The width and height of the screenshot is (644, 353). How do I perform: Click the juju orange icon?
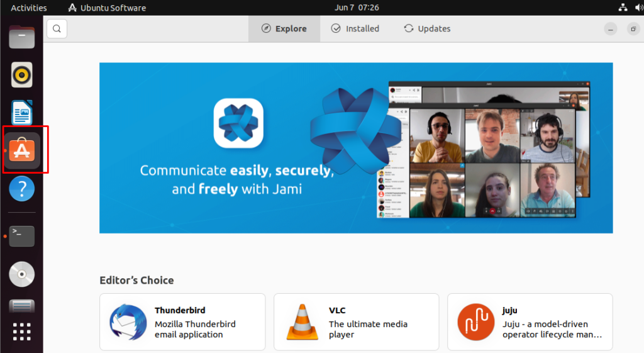(x=476, y=322)
